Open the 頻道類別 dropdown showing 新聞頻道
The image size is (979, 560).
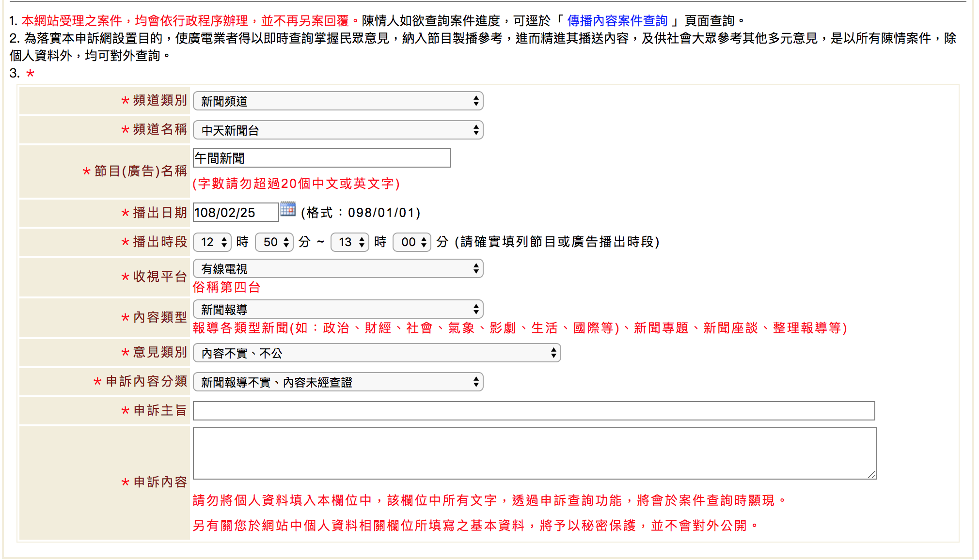pos(337,101)
